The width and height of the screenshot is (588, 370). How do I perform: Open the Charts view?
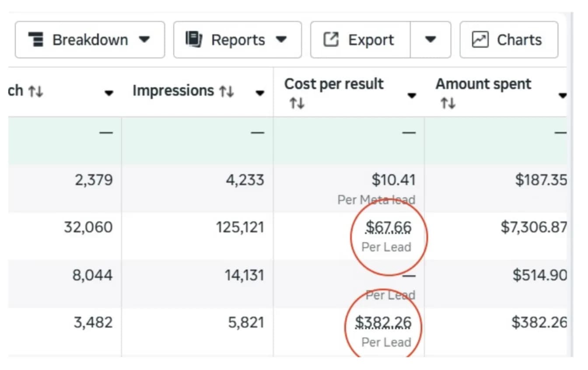(509, 40)
